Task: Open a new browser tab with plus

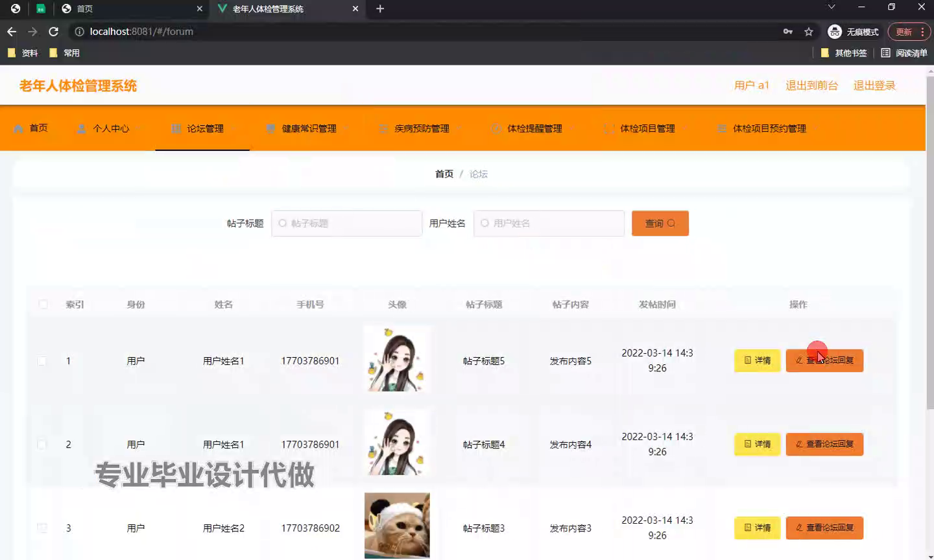Action: 380,8
